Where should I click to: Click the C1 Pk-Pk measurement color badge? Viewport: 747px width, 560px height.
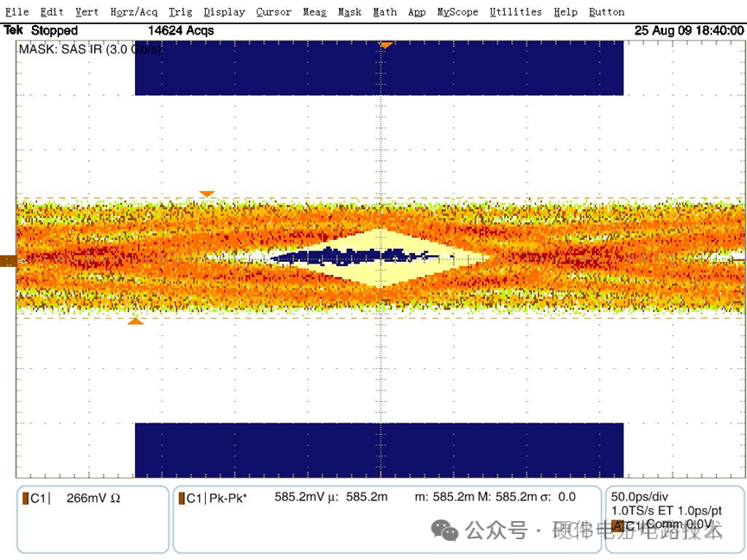point(182,499)
